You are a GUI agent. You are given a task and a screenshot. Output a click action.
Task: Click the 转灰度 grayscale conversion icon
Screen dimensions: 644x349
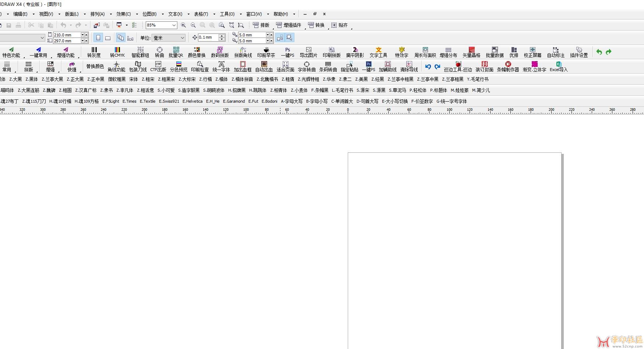[x=94, y=52]
